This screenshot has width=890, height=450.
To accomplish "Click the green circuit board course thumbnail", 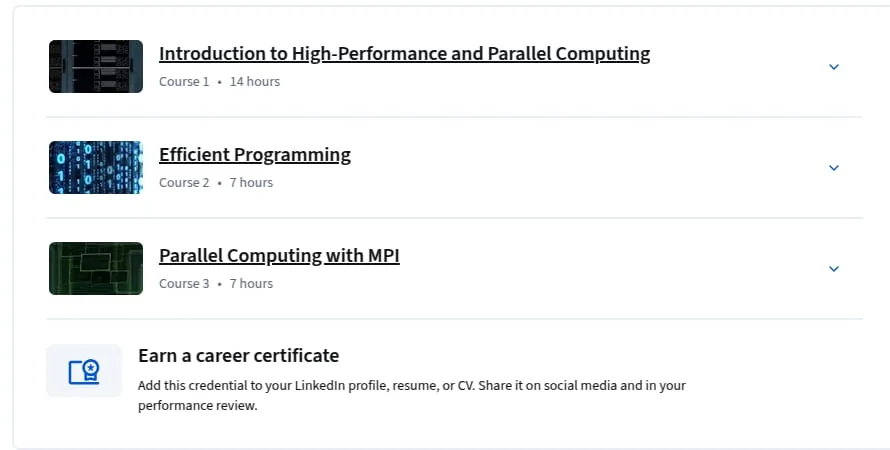I will [x=96, y=268].
